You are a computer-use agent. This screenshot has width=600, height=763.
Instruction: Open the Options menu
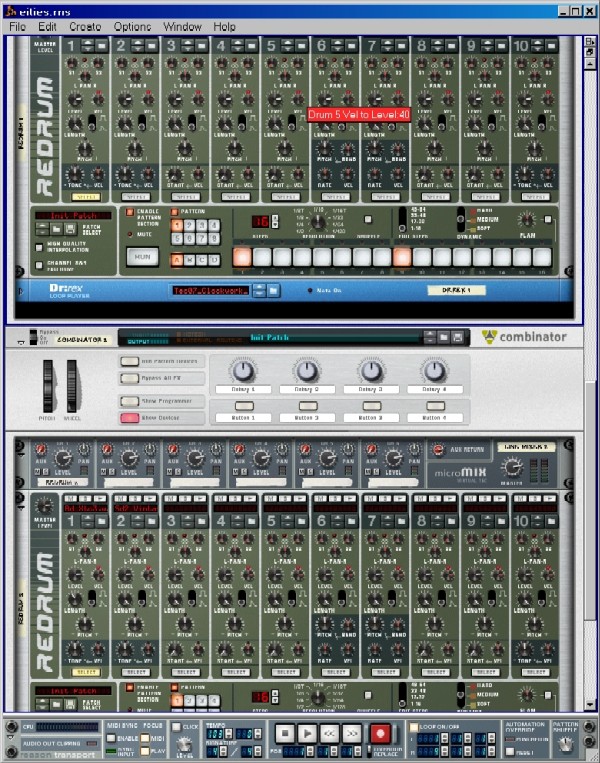132,27
